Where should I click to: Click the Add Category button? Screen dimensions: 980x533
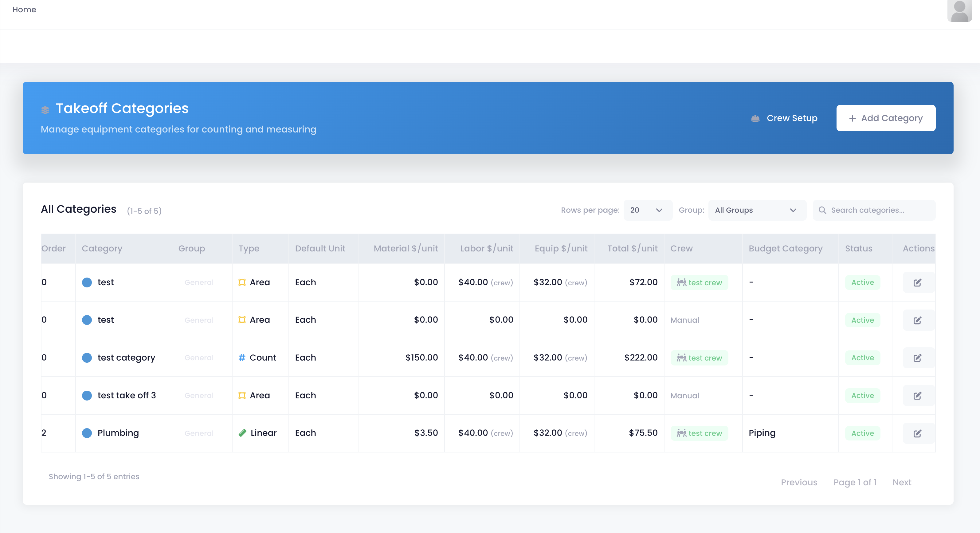(886, 118)
